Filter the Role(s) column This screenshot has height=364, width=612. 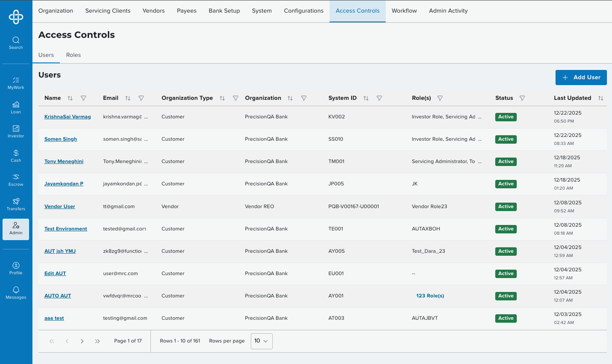[440, 98]
